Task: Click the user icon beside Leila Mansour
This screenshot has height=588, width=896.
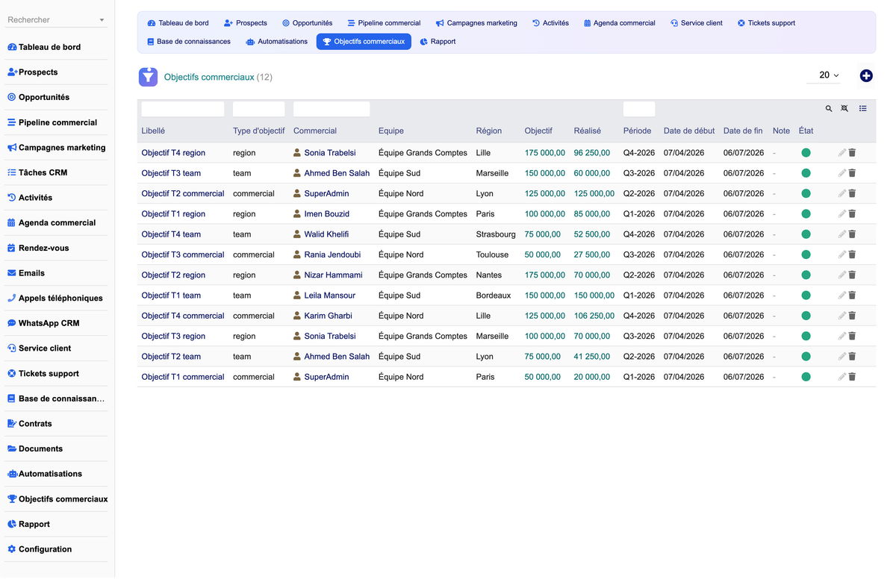Action: pos(297,295)
